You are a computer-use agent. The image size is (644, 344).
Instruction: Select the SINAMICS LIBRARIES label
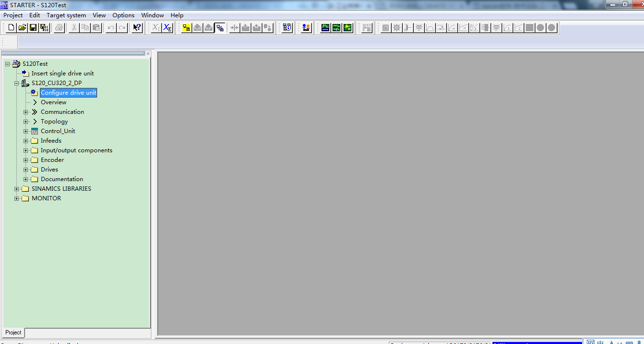click(62, 189)
